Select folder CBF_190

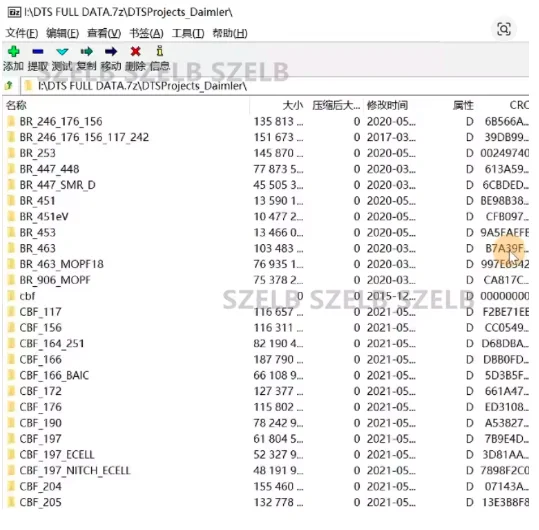tap(41, 423)
